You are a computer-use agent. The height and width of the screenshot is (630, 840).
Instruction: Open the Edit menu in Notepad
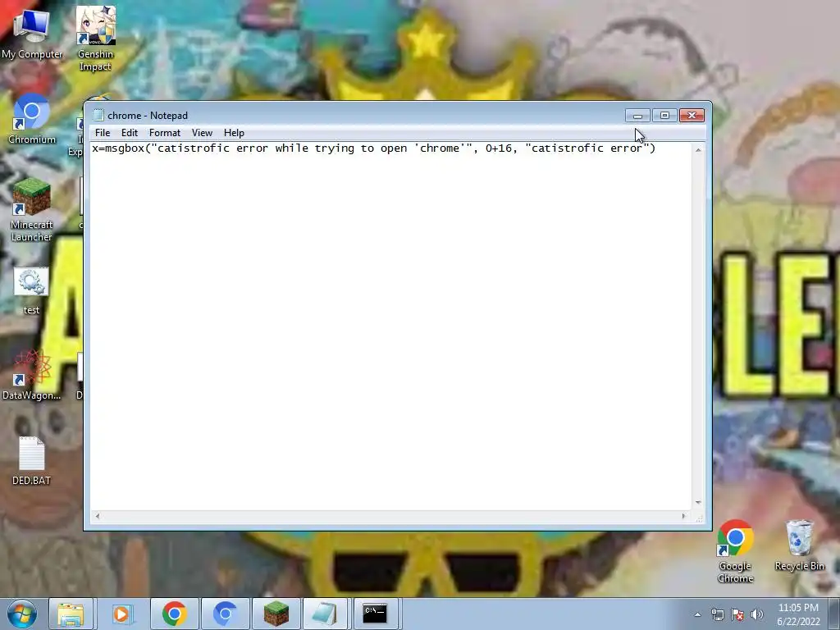click(x=129, y=133)
